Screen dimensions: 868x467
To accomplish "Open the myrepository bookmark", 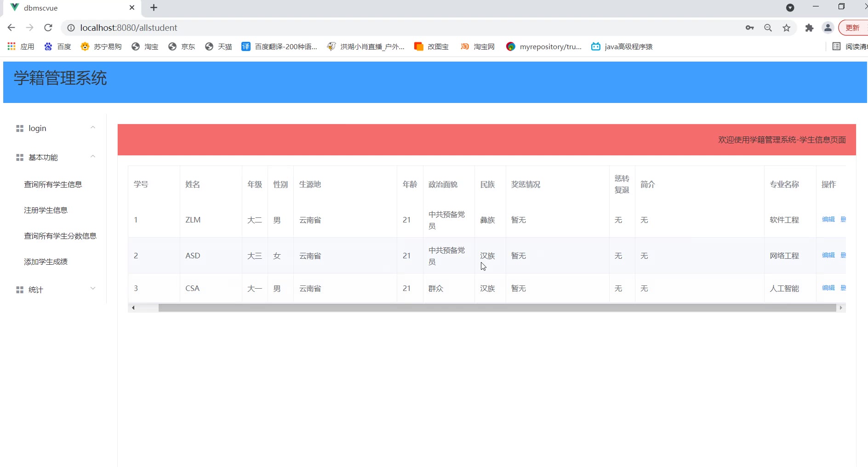I will pyautogui.click(x=544, y=46).
